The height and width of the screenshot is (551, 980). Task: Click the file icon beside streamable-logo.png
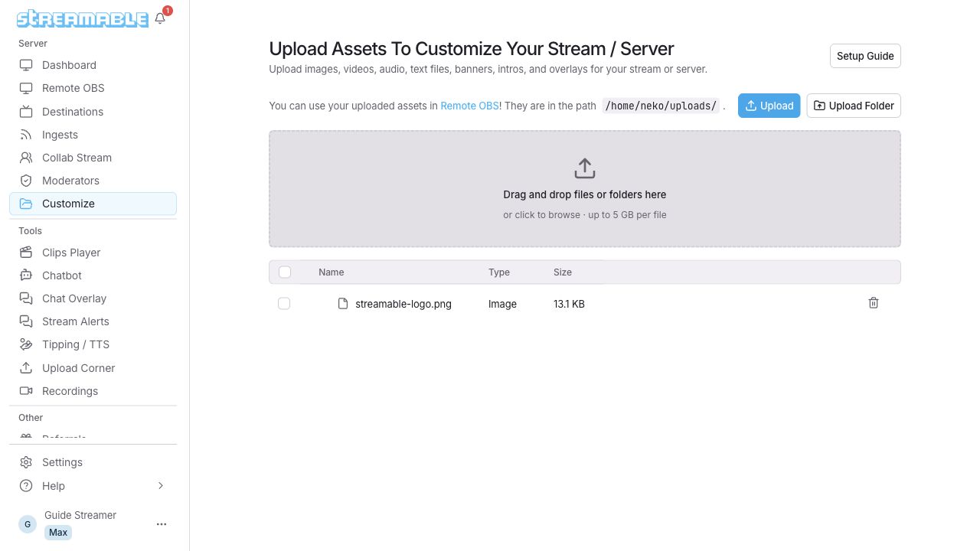click(343, 304)
